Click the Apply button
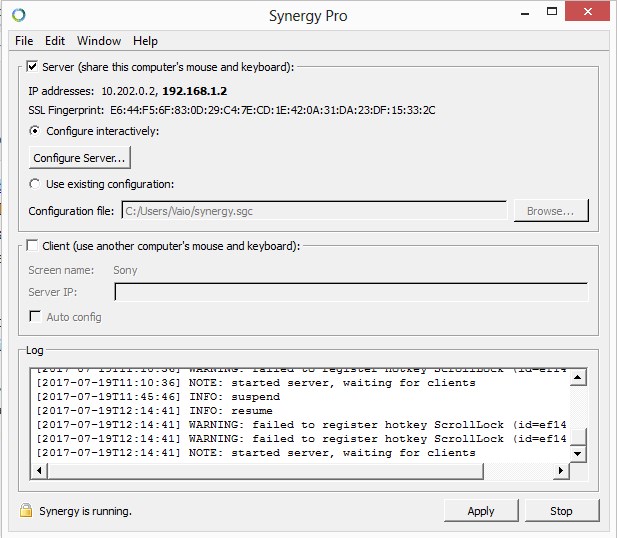 coord(481,511)
